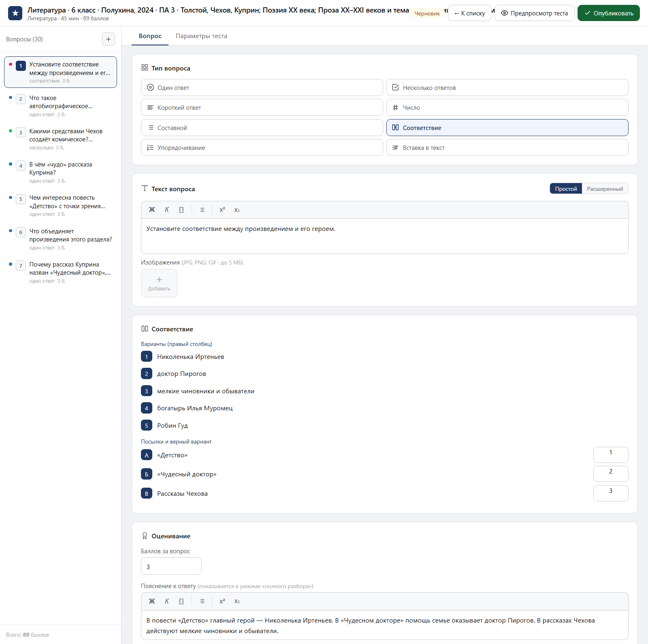Switch to «Параметры теста» tab
Viewport: 648px width, 644px height.
(x=201, y=36)
